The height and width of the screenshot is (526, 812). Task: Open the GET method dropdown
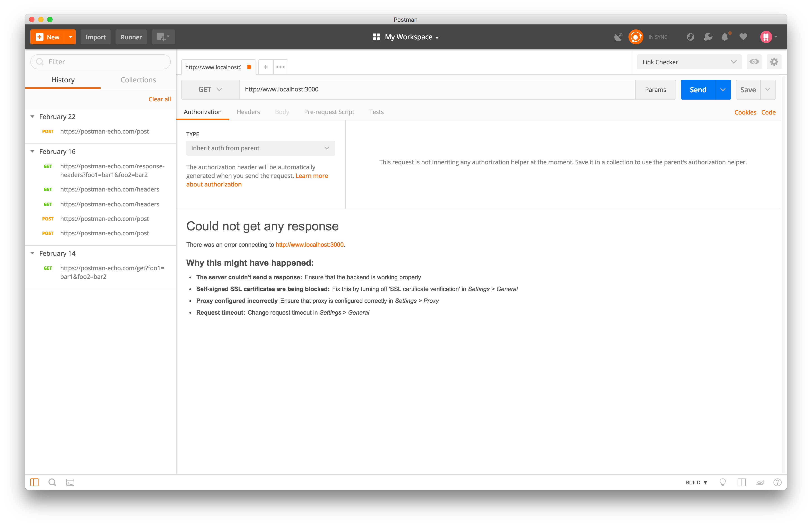coord(210,90)
